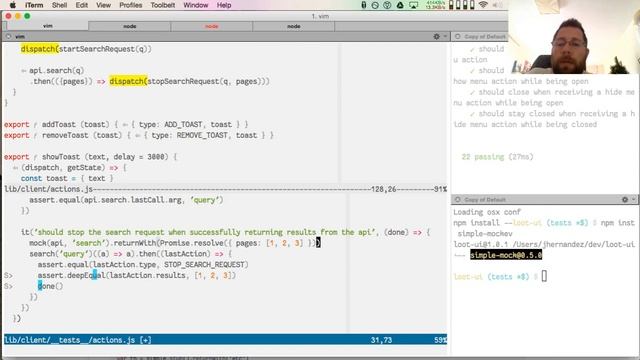Image resolution: width=640 pixels, height=360 pixels.
Task: Open the Help menu
Action: [224, 5]
